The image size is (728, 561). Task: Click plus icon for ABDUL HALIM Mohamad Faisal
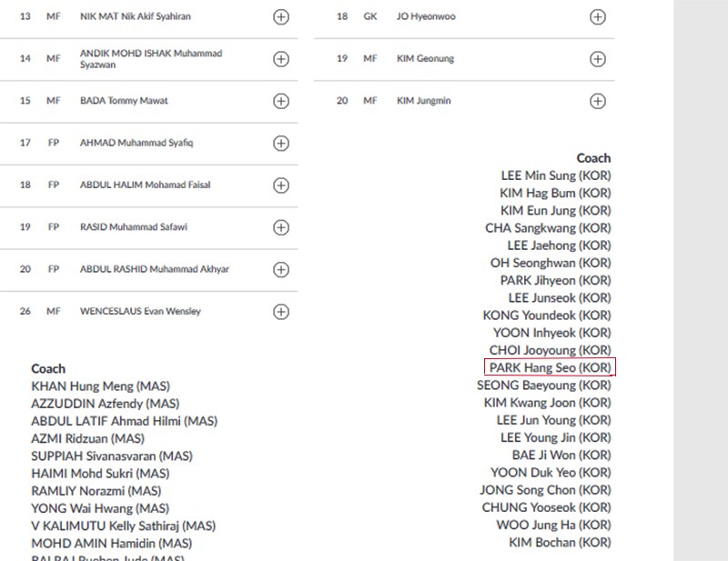(x=281, y=185)
